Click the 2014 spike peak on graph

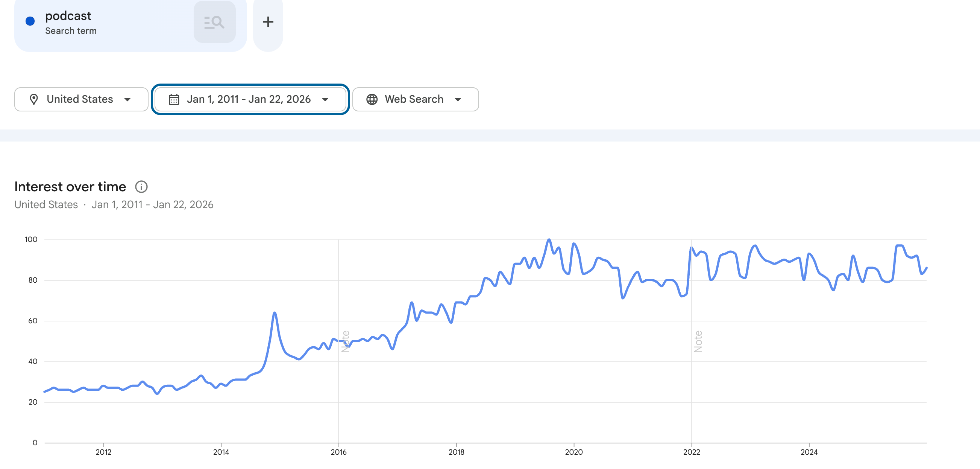(274, 313)
